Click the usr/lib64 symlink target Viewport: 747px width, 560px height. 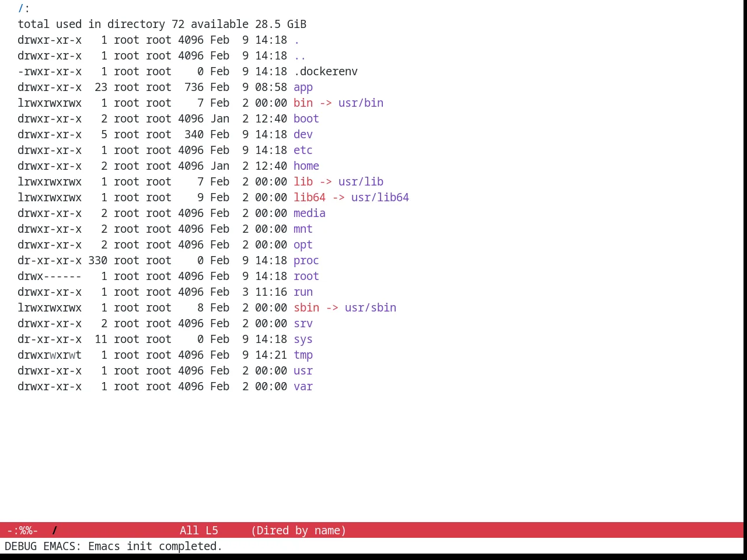pos(380,198)
